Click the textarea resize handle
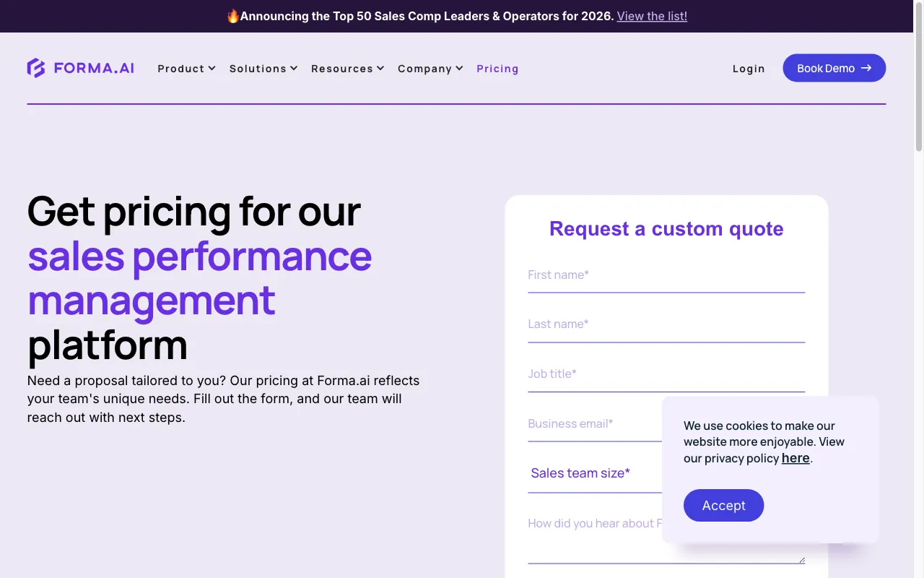Viewport: 924px width, 578px height. click(801, 559)
